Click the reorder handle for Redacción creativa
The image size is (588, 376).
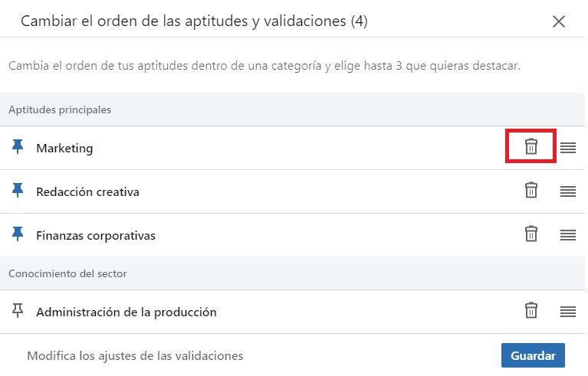pos(567,191)
